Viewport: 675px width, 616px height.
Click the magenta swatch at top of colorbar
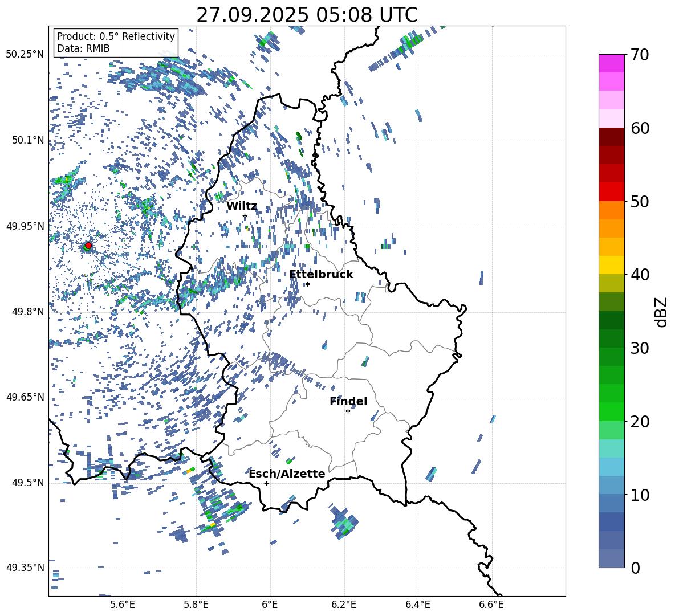coord(612,63)
